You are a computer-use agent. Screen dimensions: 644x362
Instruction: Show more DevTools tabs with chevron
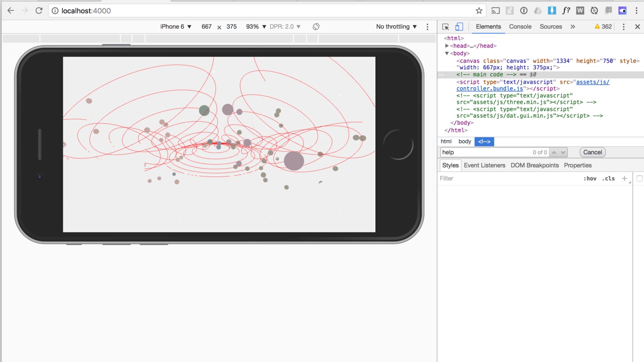(x=573, y=27)
